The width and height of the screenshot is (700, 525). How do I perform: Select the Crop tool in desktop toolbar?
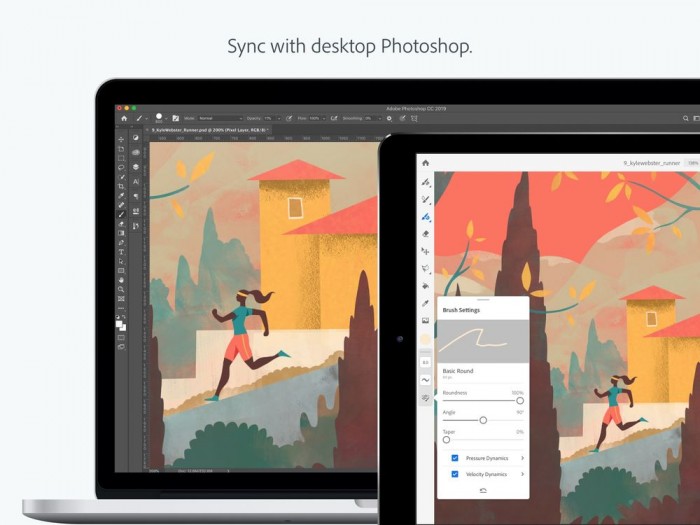pyautogui.click(x=121, y=187)
